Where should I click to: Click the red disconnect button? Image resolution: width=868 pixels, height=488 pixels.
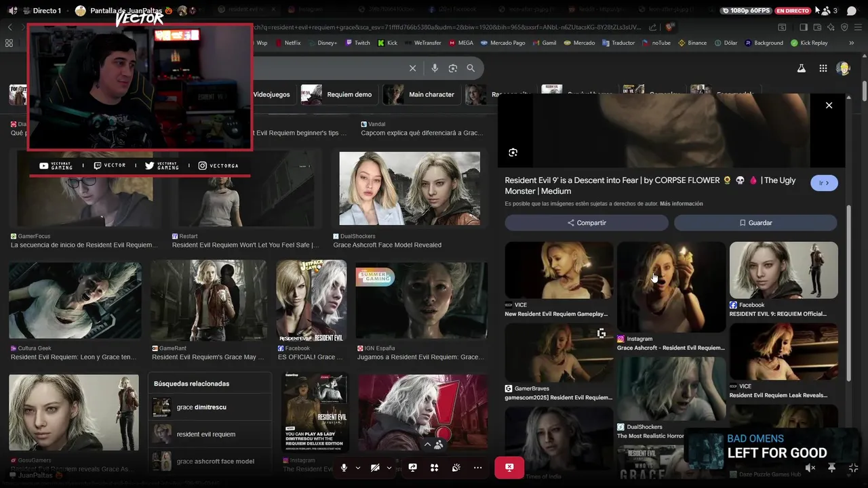[509, 468]
